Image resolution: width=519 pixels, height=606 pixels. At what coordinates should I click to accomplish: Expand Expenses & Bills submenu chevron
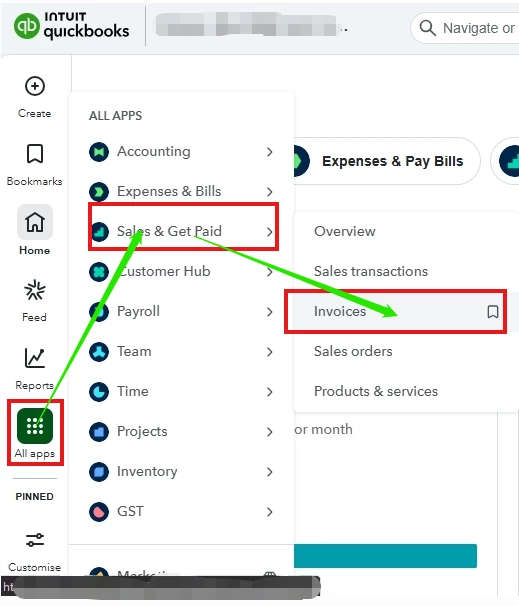(x=270, y=192)
